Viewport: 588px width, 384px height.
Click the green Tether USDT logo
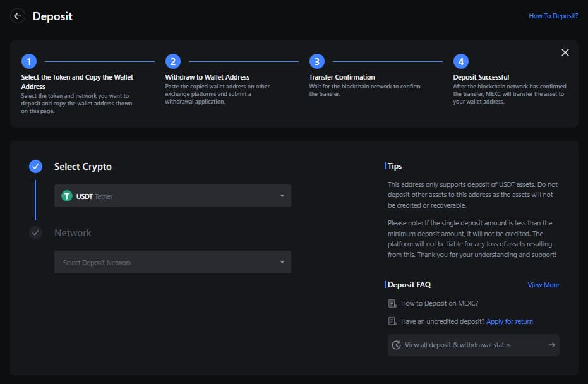67,196
